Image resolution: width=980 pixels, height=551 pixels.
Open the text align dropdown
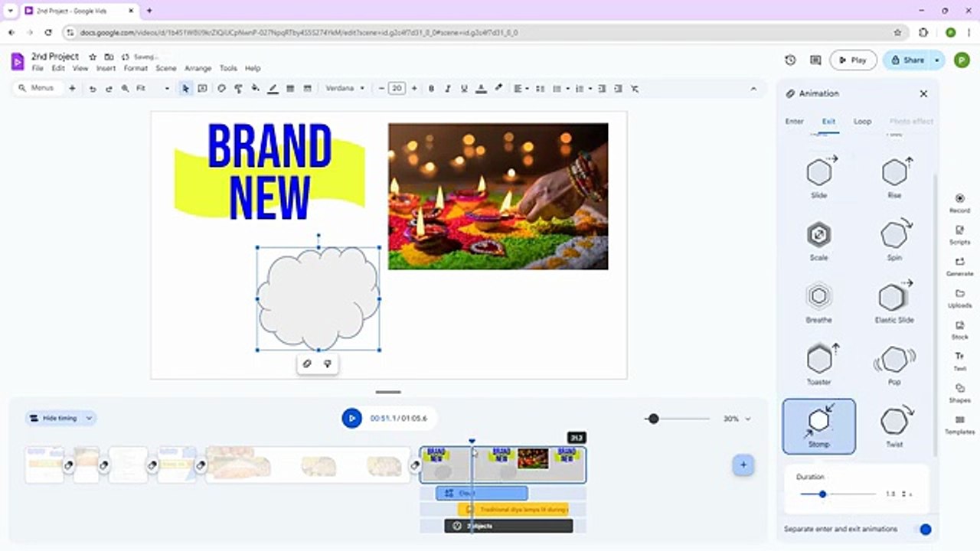[x=521, y=89]
